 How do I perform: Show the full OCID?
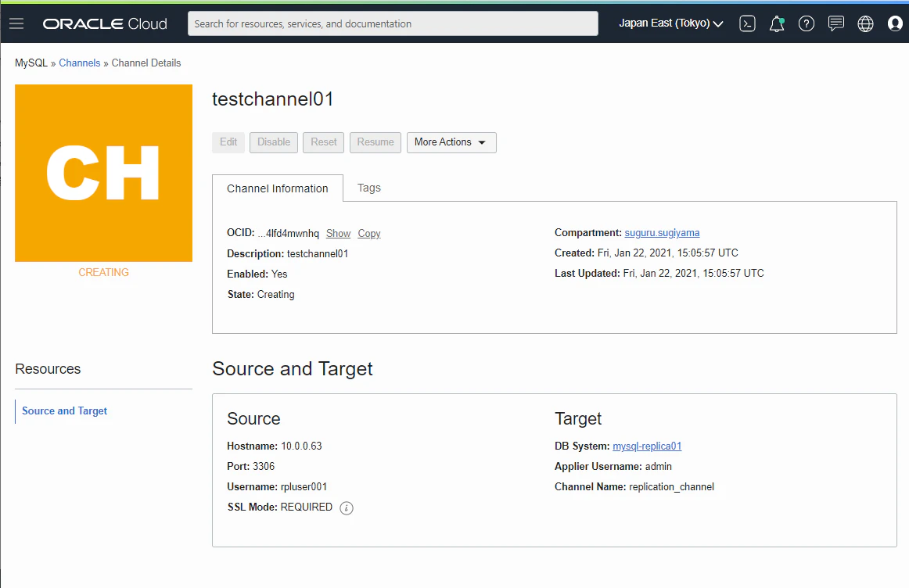[338, 234]
